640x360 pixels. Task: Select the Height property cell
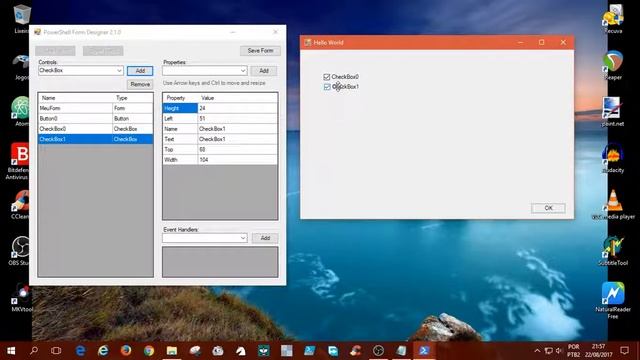tap(180, 108)
